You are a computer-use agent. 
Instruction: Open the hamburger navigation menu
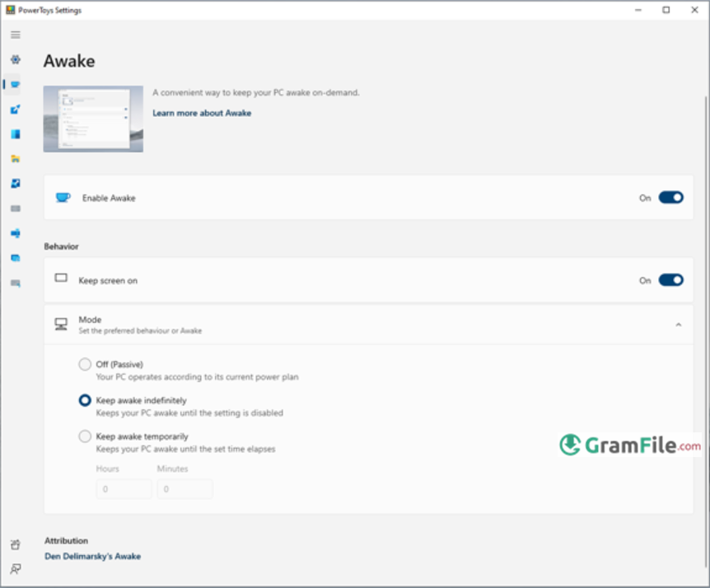click(16, 35)
